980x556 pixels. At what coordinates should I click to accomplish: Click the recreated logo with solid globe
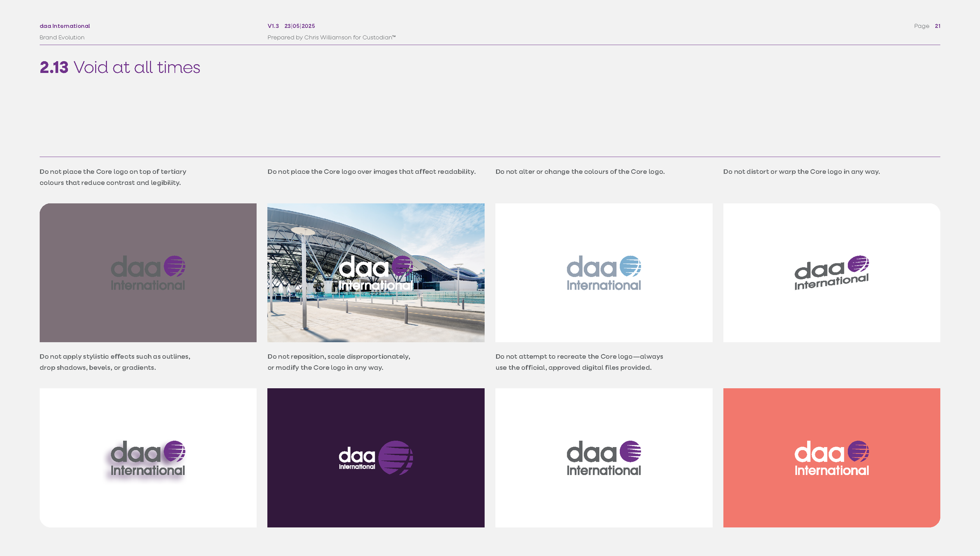604,458
